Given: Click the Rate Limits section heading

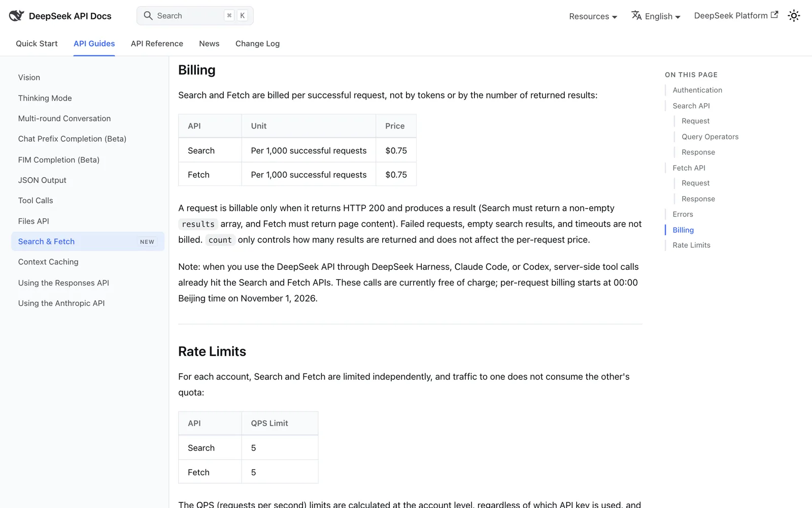Looking at the screenshot, I should coord(212,352).
